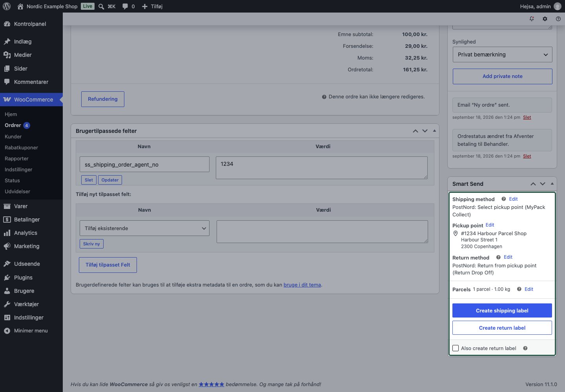565x392 pixels.
Task: Click Tilføj tilpasset Felt button
Action: click(x=108, y=265)
